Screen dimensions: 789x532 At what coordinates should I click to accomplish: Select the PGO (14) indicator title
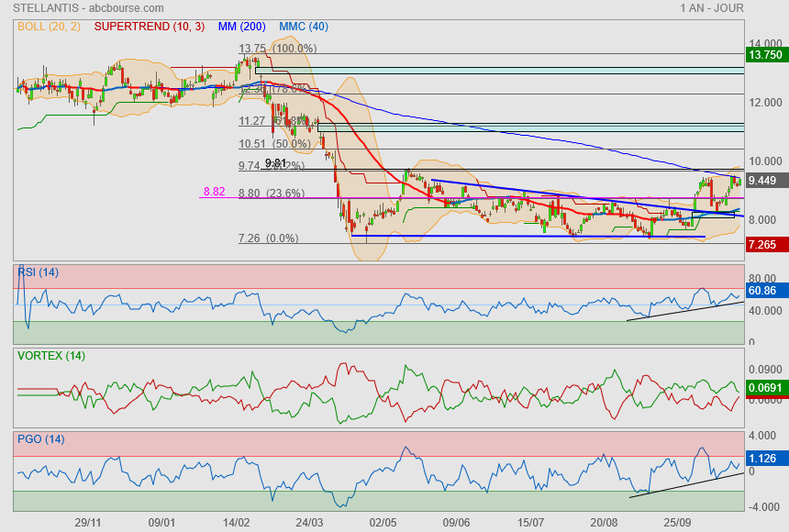[40, 438]
